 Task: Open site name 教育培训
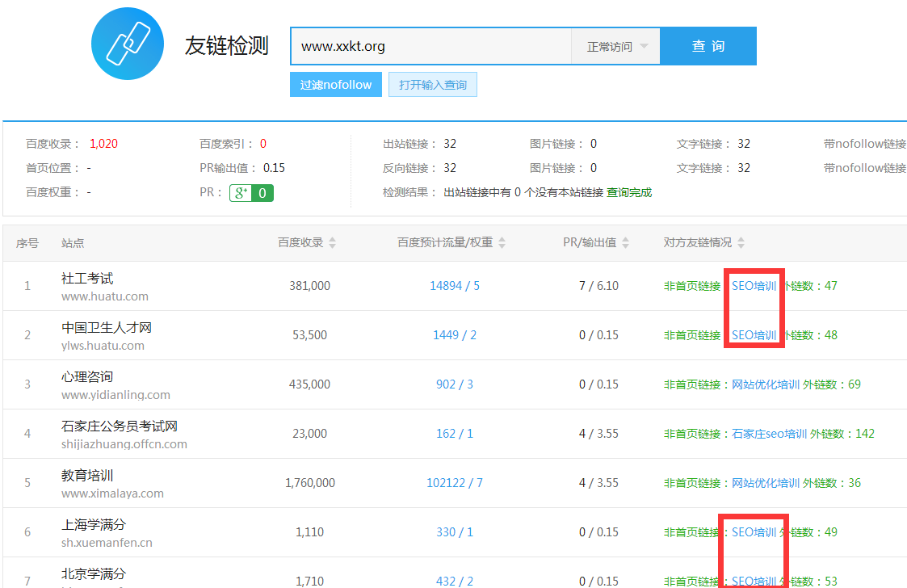point(87,475)
